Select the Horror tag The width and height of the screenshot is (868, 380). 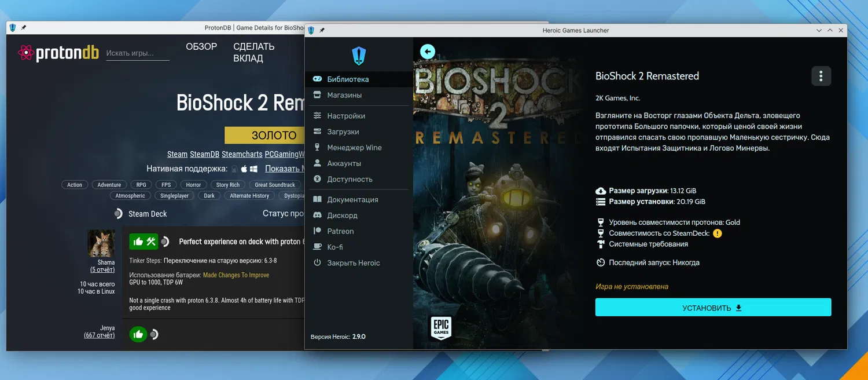coord(193,185)
